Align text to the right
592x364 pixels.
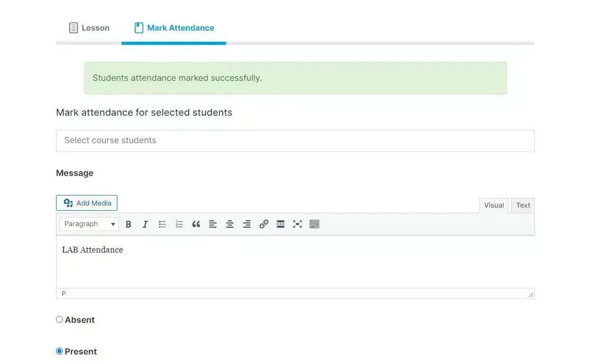(x=247, y=223)
